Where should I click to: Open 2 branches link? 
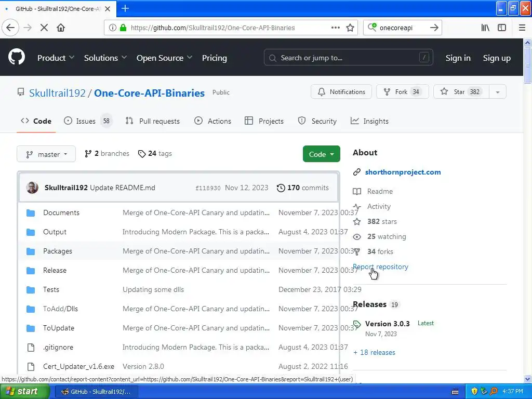(x=107, y=154)
